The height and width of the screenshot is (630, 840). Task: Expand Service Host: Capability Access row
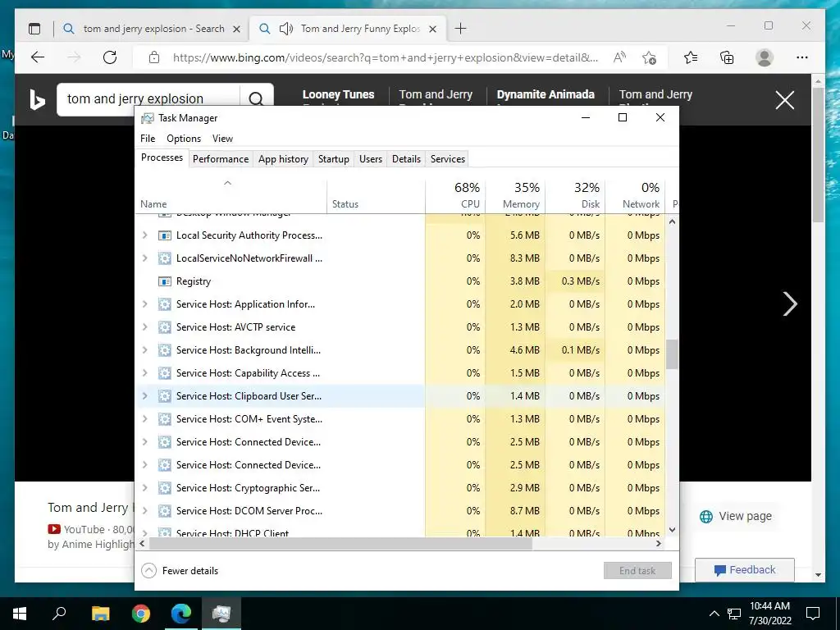(144, 373)
